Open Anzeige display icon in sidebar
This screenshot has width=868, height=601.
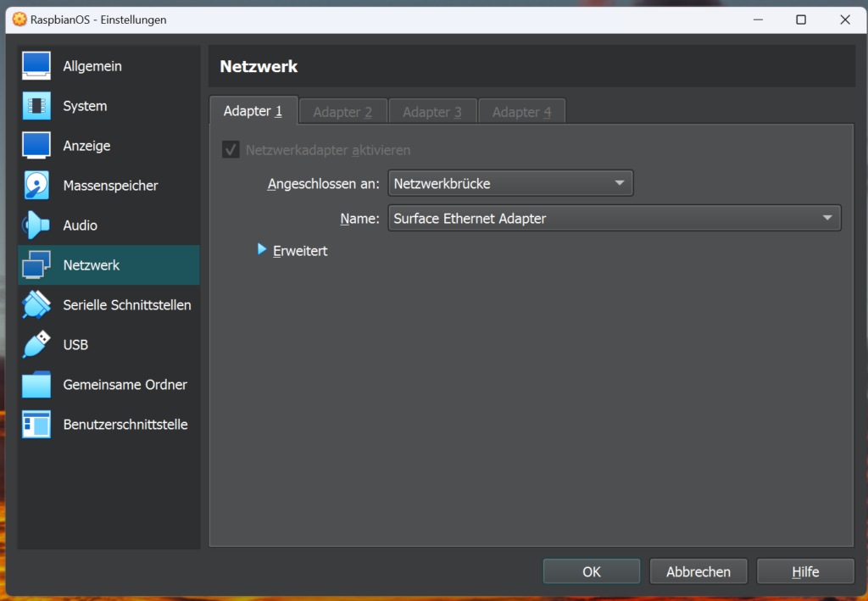[36, 146]
